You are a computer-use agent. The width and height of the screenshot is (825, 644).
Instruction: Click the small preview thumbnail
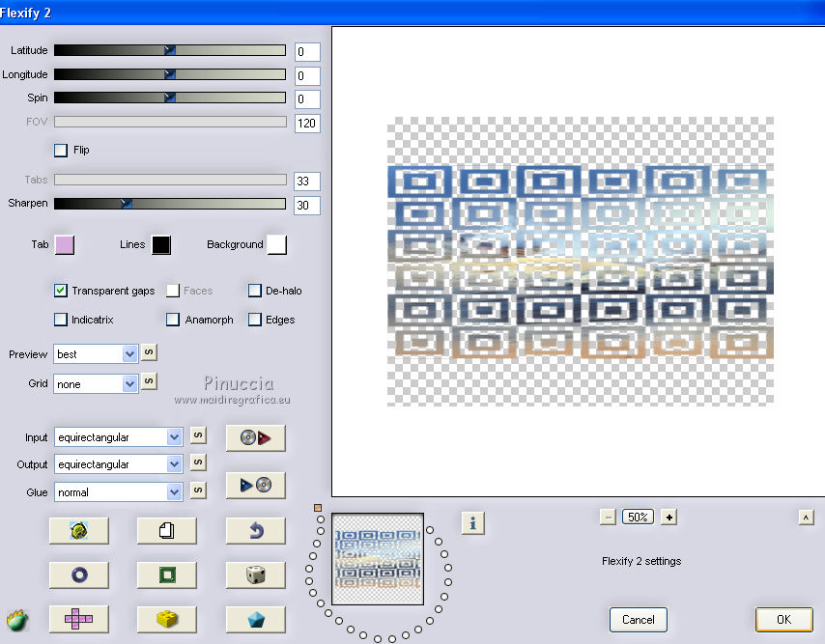coord(378,559)
